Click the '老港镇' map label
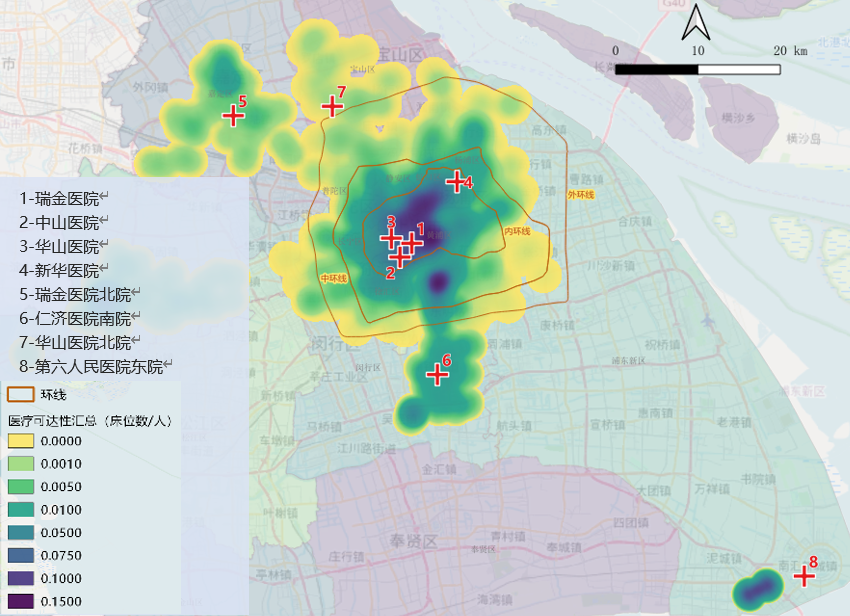Image resolution: width=850 pixels, height=616 pixels. (734, 422)
